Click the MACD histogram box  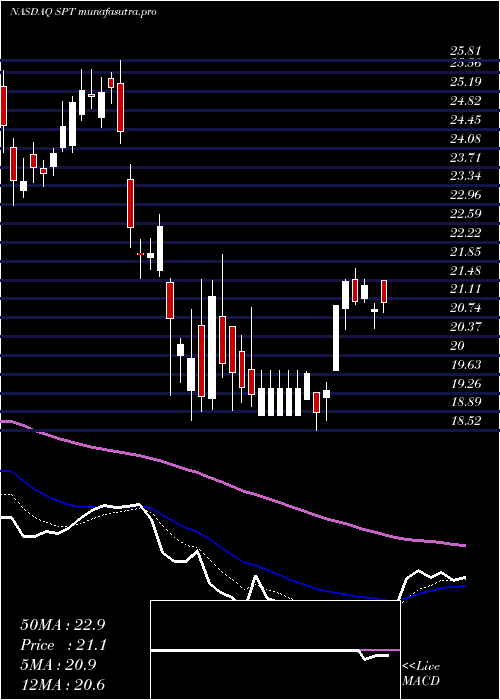(275, 650)
